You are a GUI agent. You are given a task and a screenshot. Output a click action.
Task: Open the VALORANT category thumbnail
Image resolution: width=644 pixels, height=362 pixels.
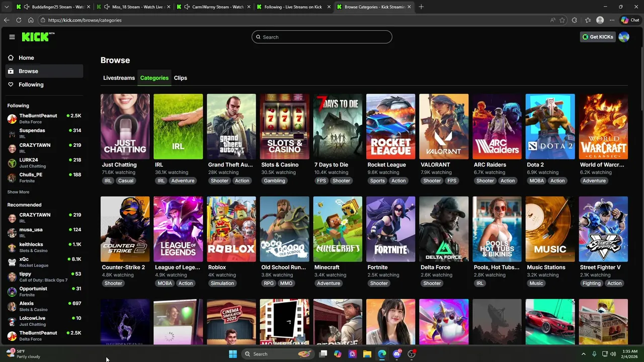pyautogui.click(x=444, y=127)
